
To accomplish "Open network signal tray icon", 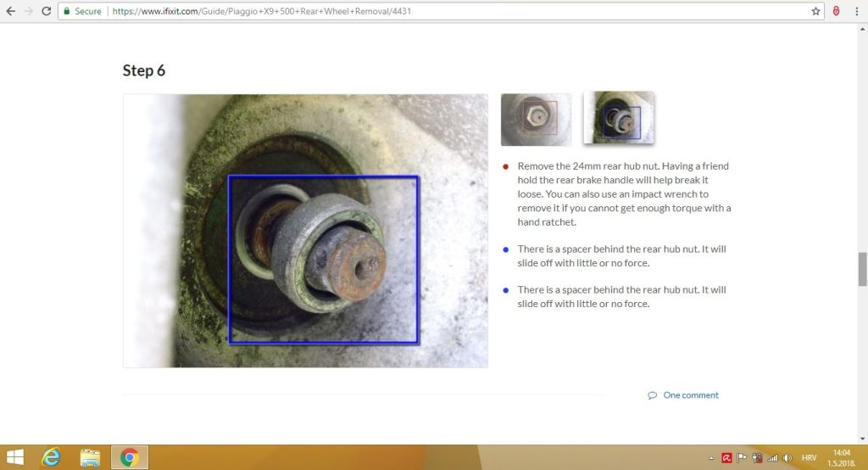I will click(773, 458).
